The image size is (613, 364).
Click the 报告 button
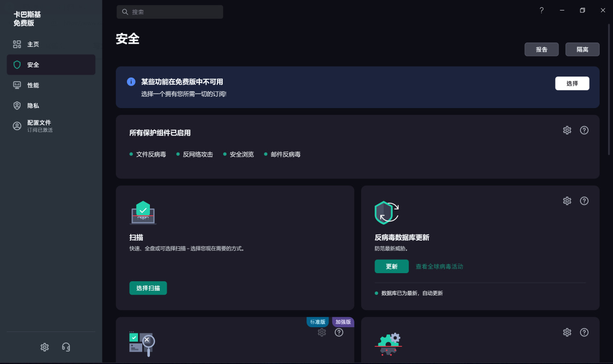tap(542, 49)
